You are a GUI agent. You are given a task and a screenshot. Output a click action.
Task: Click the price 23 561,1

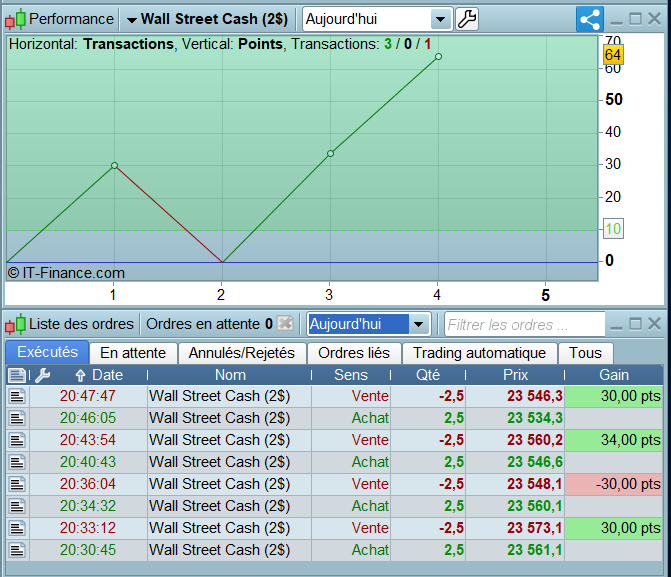535,550
